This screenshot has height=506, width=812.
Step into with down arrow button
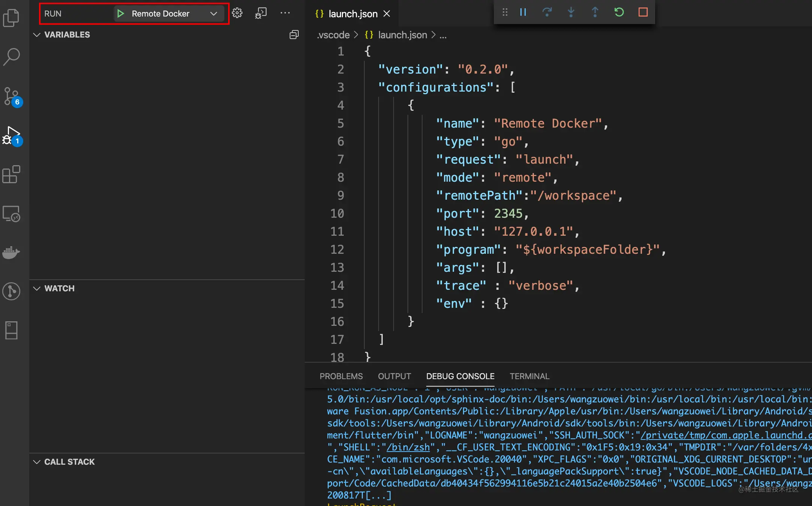(x=571, y=12)
